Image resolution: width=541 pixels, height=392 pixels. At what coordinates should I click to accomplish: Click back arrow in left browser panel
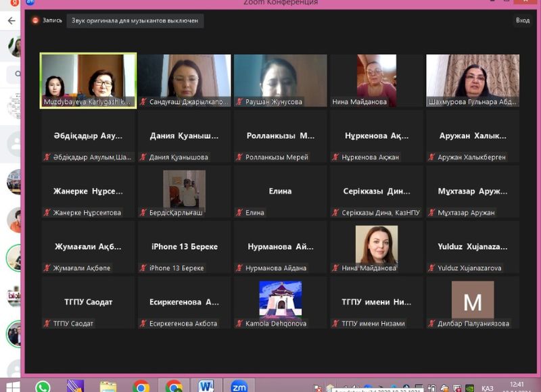pyautogui.click(x=11, y=21)
